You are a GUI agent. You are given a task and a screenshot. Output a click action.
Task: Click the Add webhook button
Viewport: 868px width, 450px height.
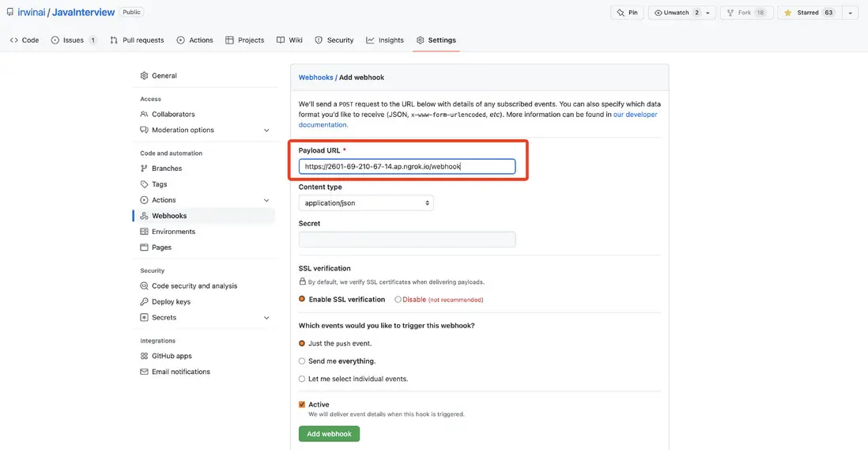329,434
